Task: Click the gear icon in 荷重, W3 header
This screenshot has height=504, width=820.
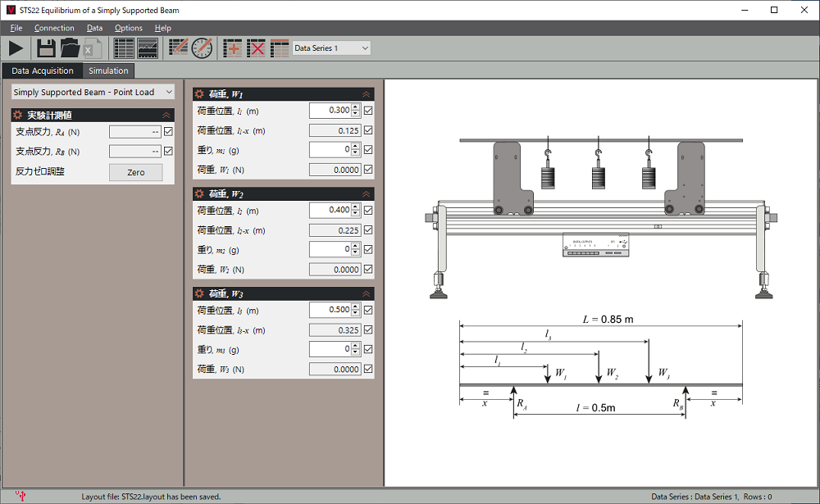Action: point(199,294)
